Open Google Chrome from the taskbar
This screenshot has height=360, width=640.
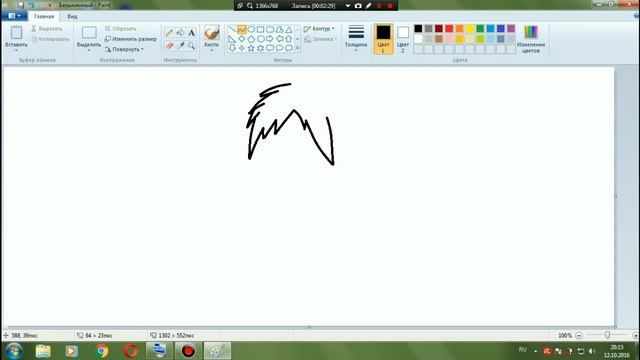click(102, 351)
